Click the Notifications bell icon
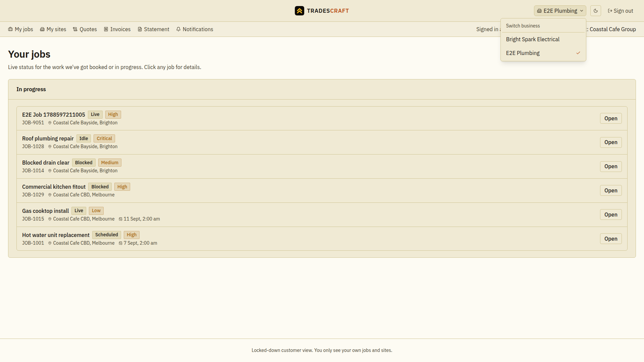The height and width of the screenshot is (362, 644). pyautogui.click(x=178, y=29)
